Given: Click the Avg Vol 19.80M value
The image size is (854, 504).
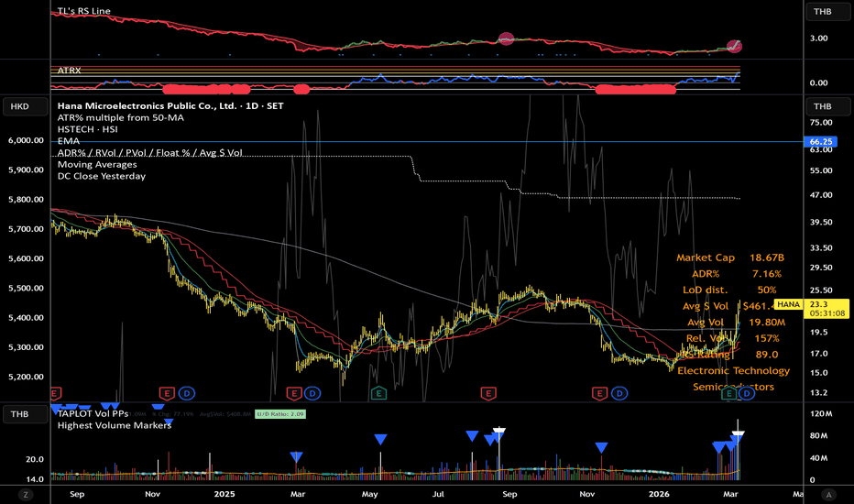Looking at the screenshot, I should click(767, 322).
